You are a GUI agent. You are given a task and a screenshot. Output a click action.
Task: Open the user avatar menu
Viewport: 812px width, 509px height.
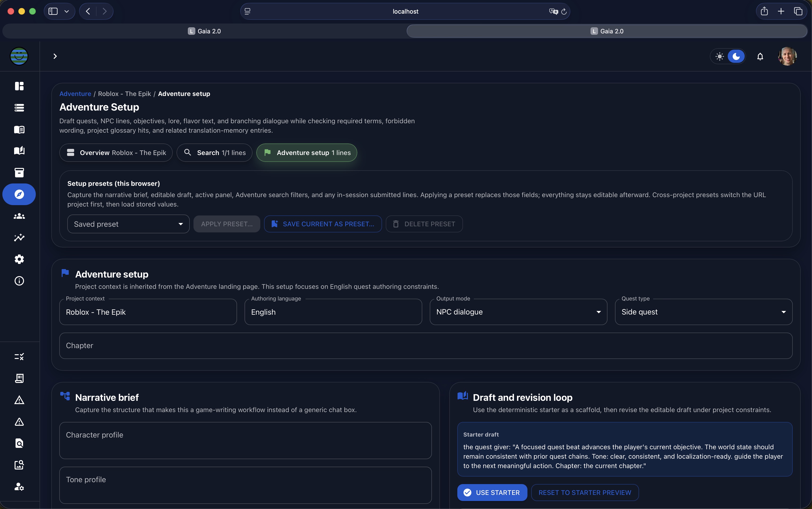click(788, 56)
